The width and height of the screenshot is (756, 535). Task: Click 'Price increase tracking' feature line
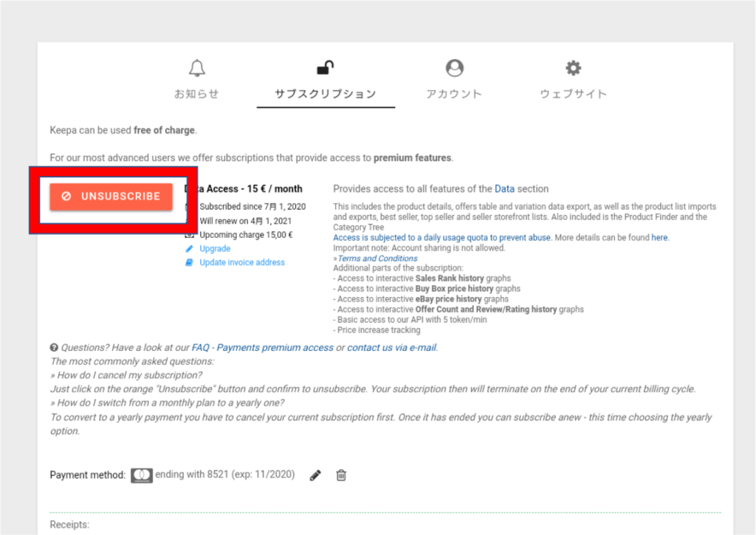coord(377,330)
